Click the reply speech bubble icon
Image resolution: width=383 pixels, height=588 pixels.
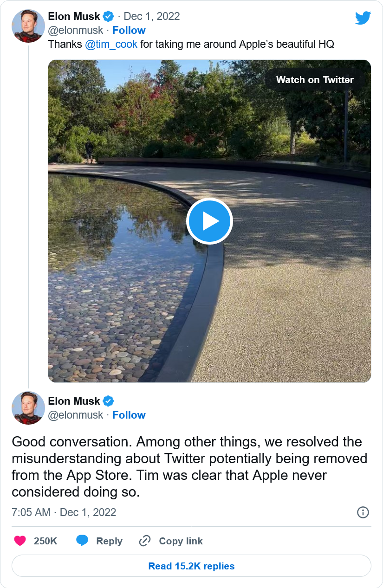point(82,541)
